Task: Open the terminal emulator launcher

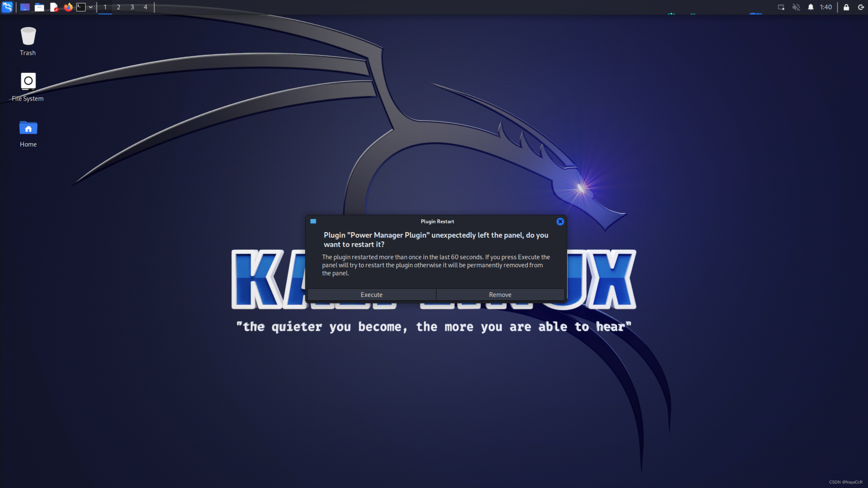Action: (81, 7)
